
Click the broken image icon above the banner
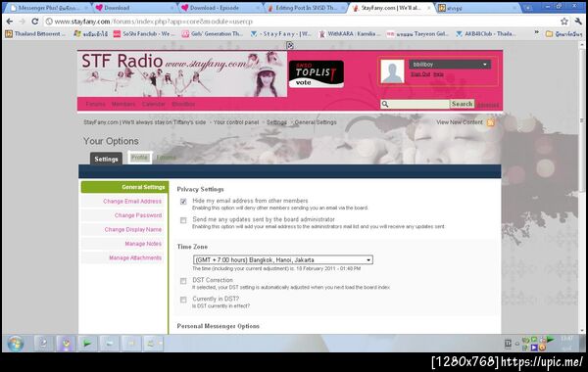pos(289,45)
